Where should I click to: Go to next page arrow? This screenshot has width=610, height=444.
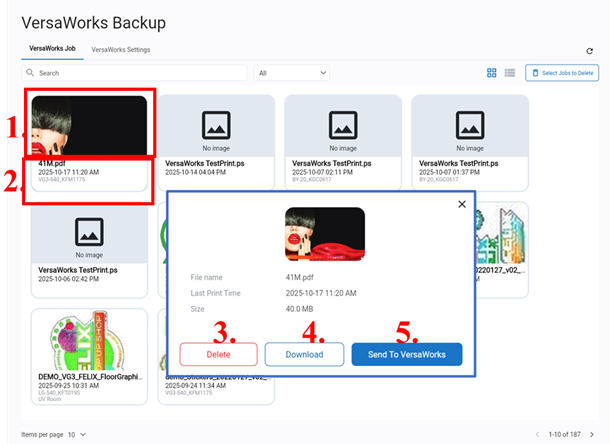coord(592,434)
